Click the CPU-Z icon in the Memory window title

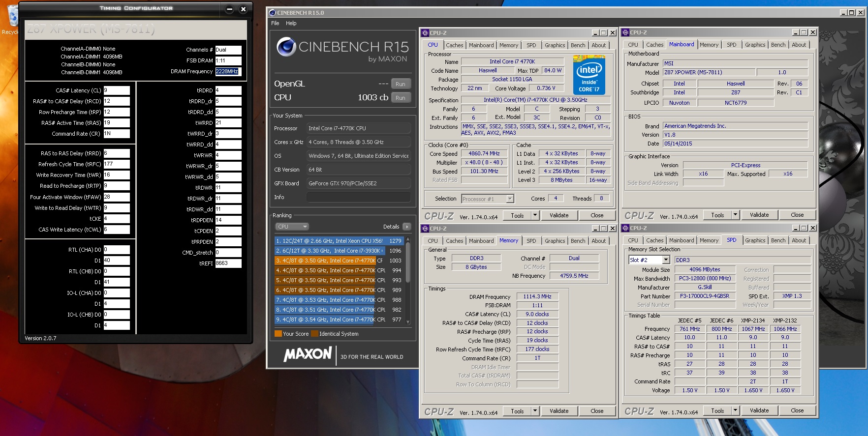[x=425, y=229]
